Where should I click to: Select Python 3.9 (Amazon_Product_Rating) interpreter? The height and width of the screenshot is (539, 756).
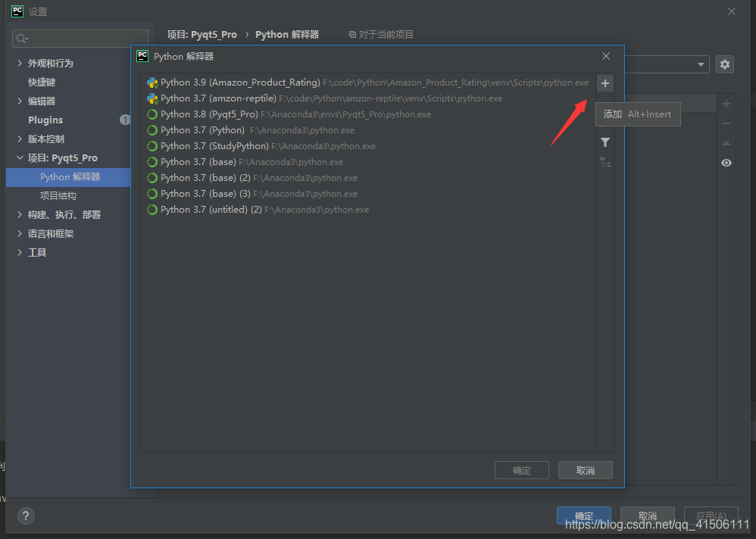click(368, 83)
